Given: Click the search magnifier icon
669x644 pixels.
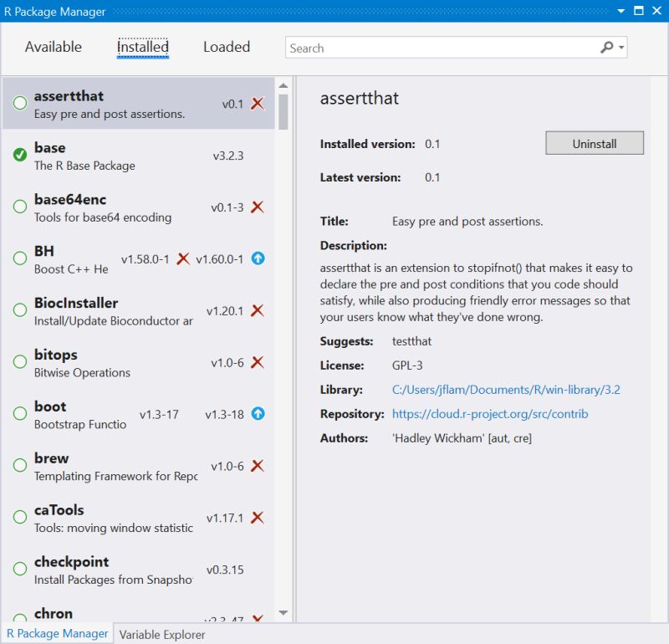Looking at the screenshot, I should (605, 48).
